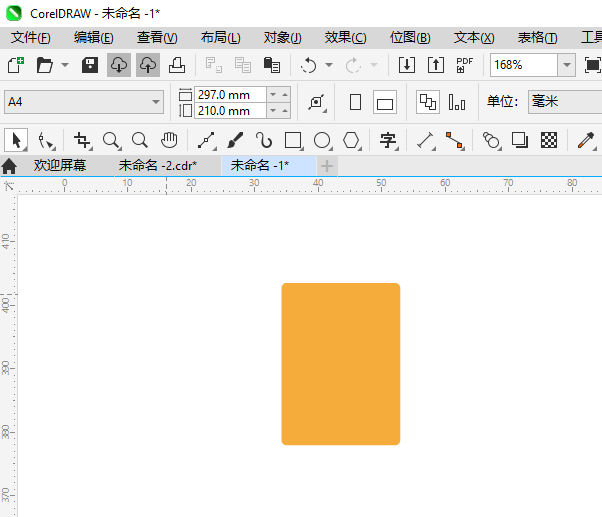
Task: Select the Crop tool
Action: coord(82,140)
